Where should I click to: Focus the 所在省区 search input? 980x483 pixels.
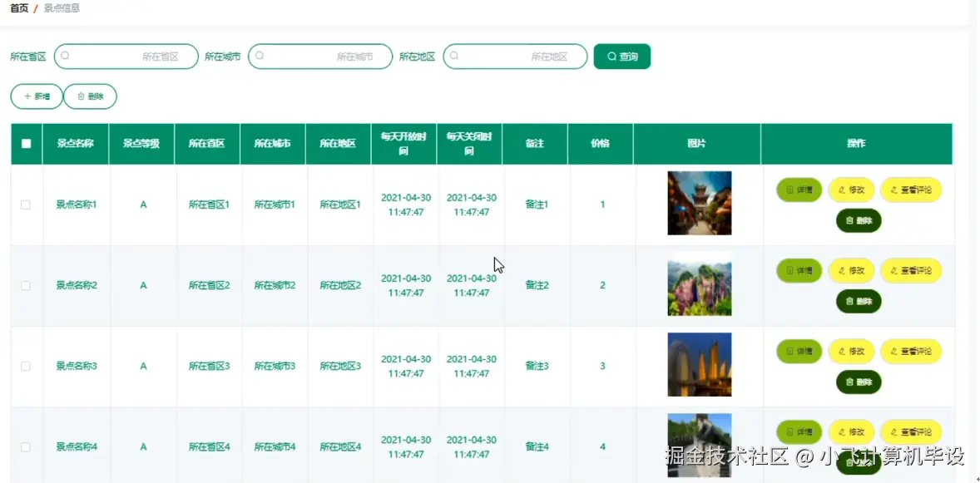pos(126,57)
